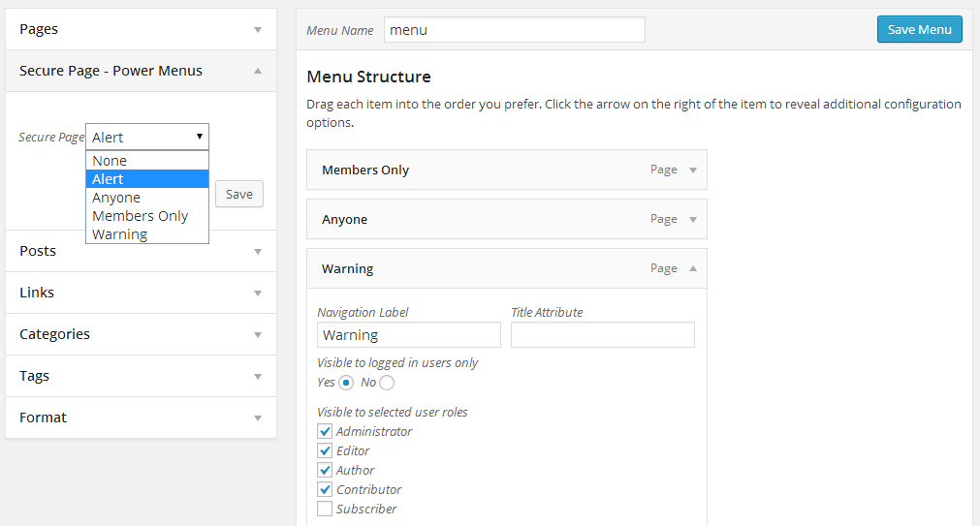
Task: Click the Menu Structure heading
Action: (x=368, y=77)
